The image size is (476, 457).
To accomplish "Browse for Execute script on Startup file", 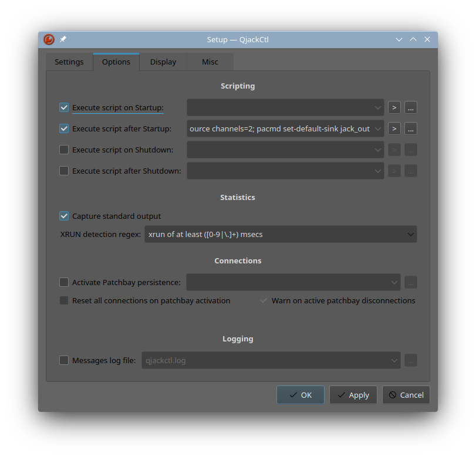I will tap(410, 107).
